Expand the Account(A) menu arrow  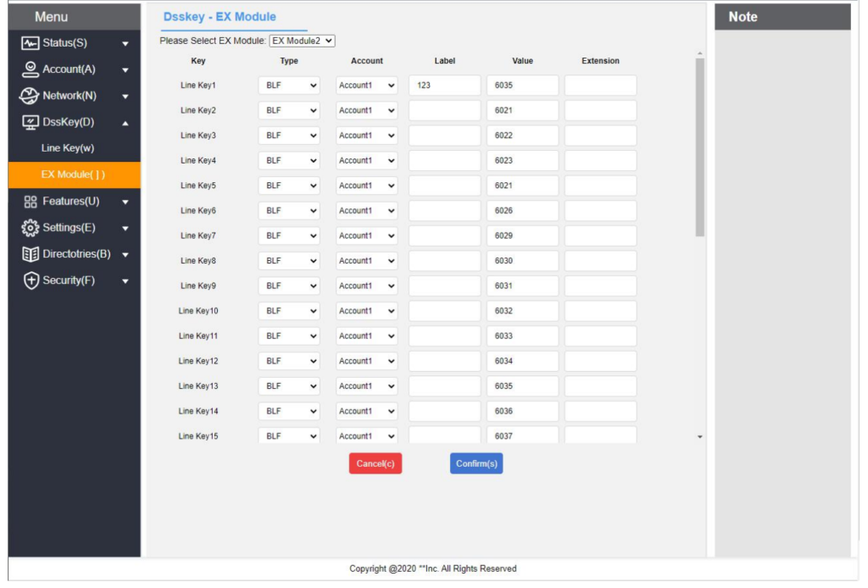pyautogui.click(x=125, y=70)
